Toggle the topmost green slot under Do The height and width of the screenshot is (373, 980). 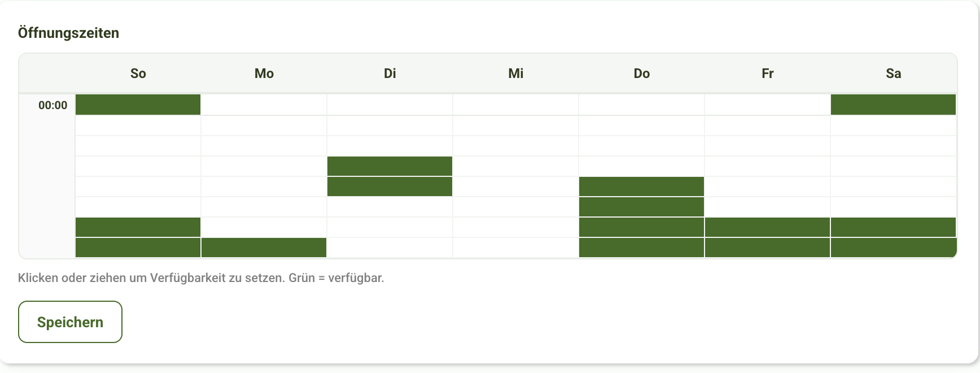641,186
